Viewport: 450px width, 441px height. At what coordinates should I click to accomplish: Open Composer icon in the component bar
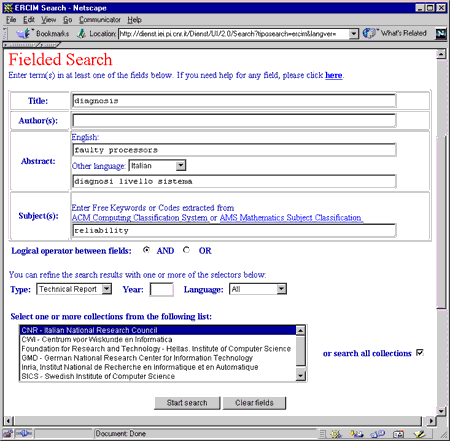pyautogui.click(x=419, y=434)
